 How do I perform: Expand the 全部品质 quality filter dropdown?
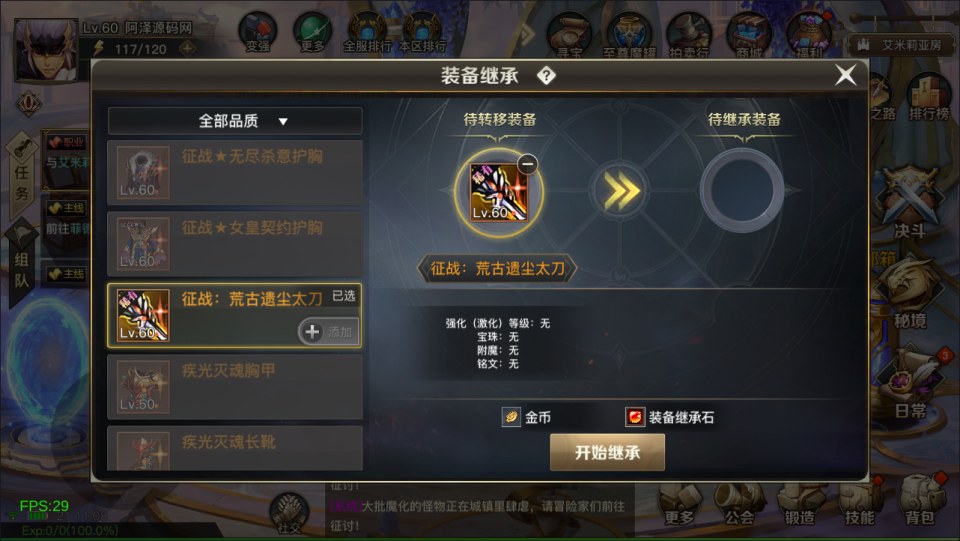point(235,121)
